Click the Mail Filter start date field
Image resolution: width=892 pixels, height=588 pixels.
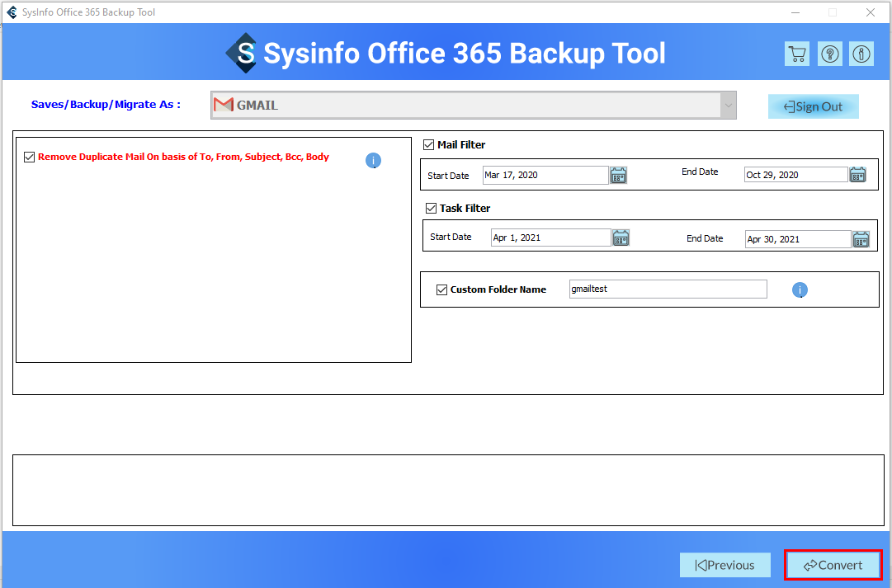545,175
